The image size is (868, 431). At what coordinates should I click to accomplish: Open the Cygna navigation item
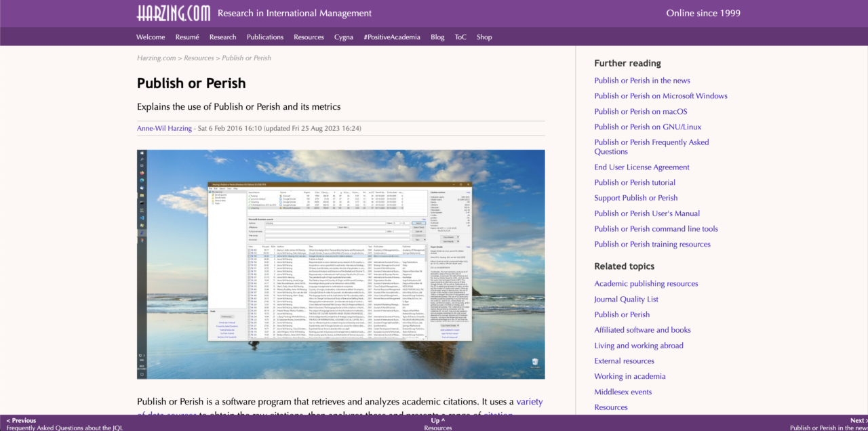pos(343,37)
